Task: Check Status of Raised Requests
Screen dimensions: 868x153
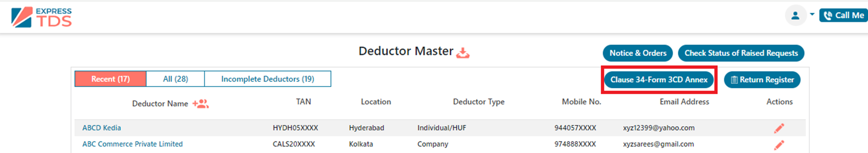Action: point(741,53)
